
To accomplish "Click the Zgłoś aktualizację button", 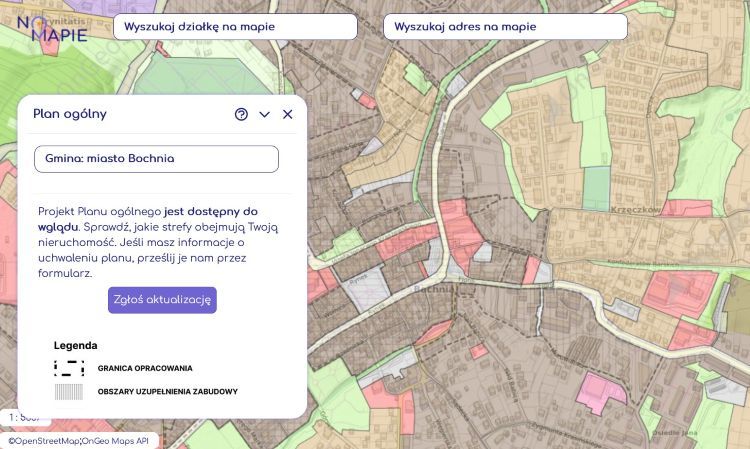I will (162, 300).
